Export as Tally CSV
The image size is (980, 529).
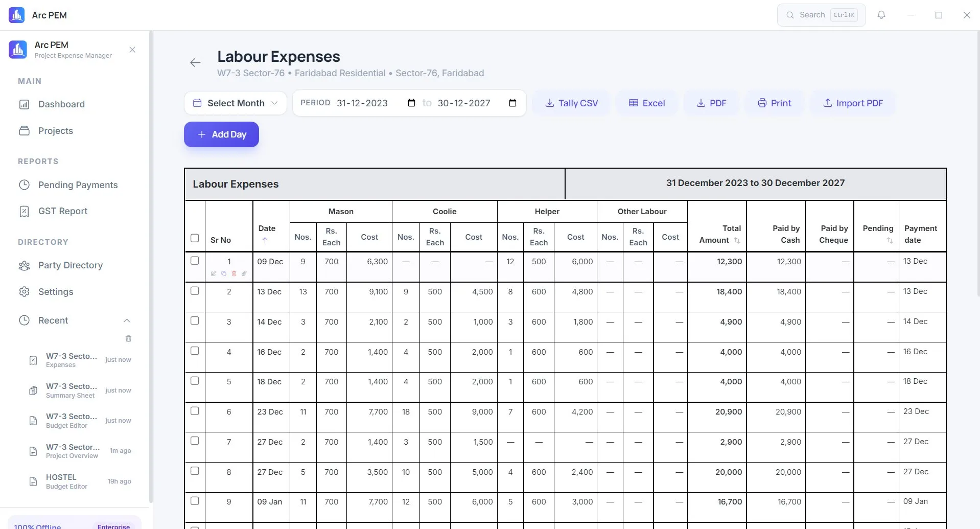click(571, 103)
